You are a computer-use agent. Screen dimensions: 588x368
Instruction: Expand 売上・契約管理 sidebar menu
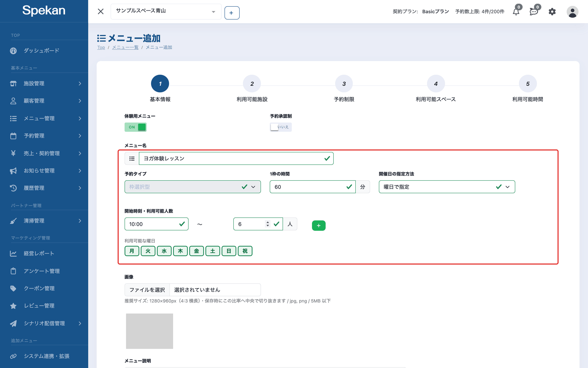(44, 153)
